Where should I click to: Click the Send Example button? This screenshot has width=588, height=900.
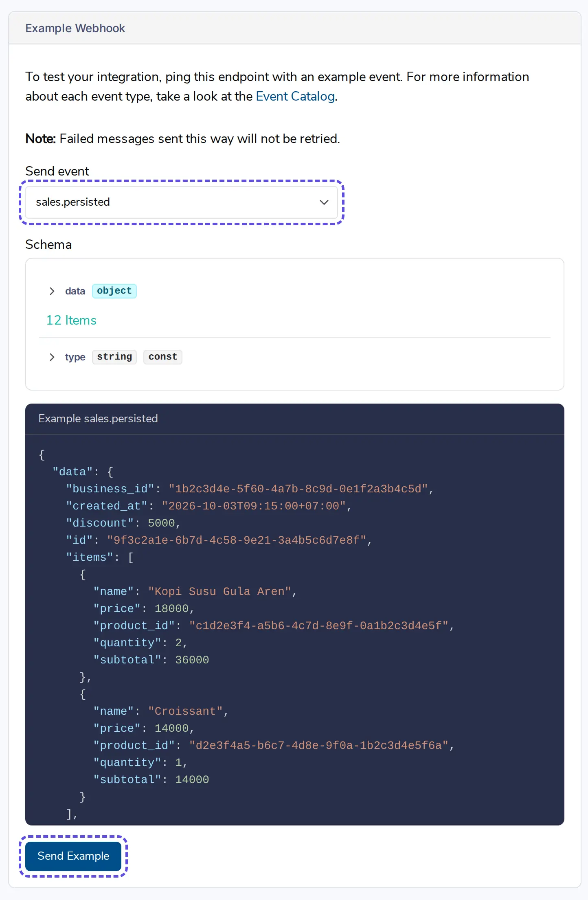pyautogui.click(x=73, y=856)
